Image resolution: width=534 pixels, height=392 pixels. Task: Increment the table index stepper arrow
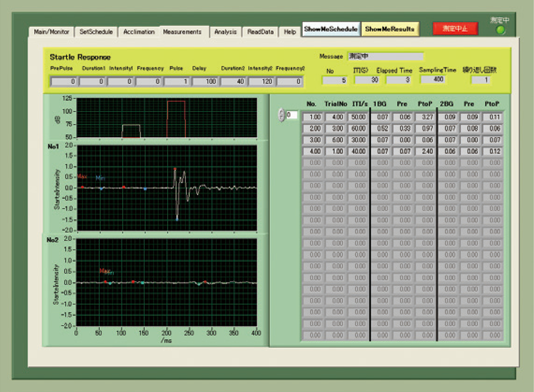click(x=281, y=112)
